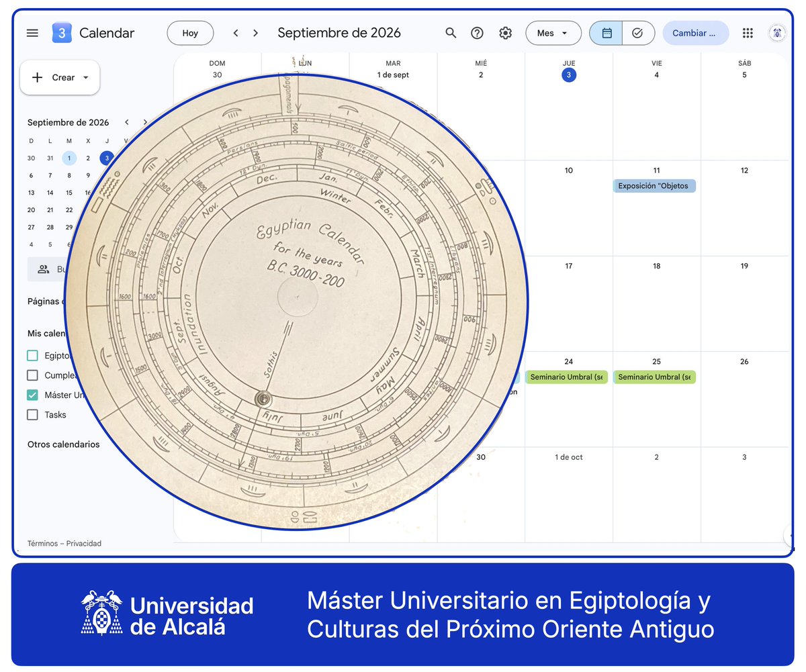
Task: Open the Privacidad link
Action: pos(84,544)
